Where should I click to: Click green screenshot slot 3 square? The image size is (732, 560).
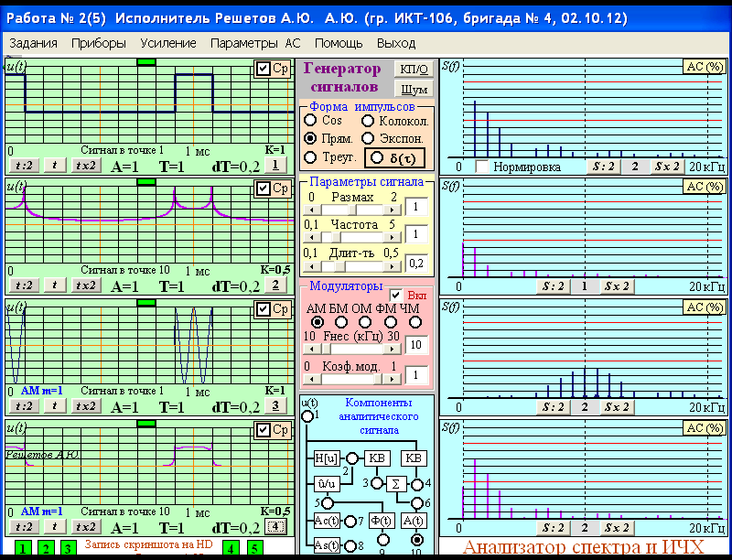click(x=68, y=548)
